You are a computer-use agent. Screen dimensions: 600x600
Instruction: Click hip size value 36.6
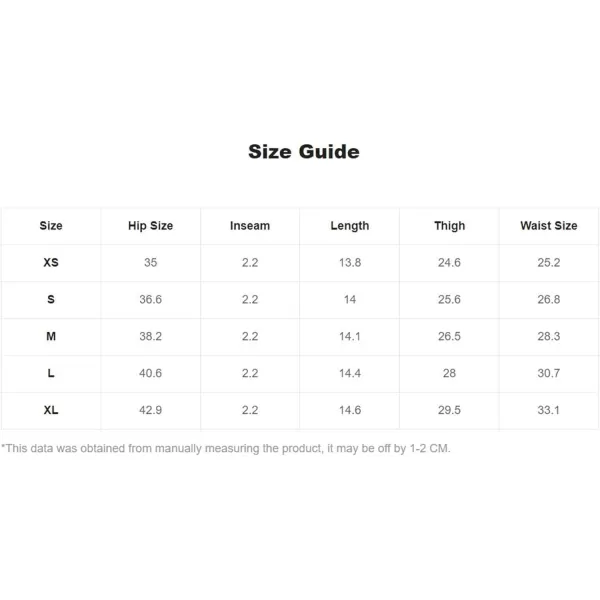point(150,299)
